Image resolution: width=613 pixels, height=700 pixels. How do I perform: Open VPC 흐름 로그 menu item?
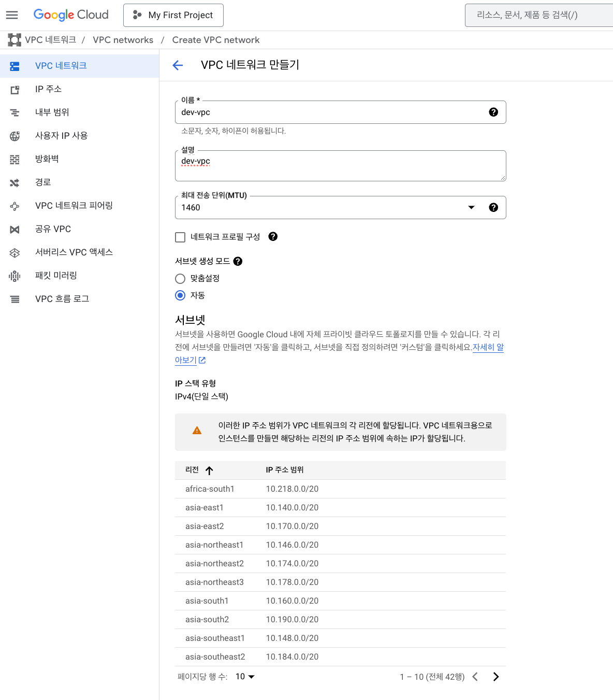tap(79, 299)
